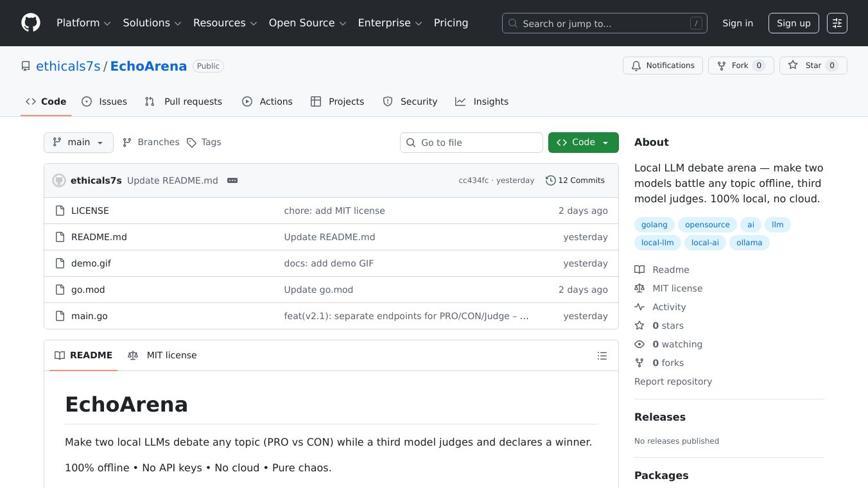Expand the green Code dropdown

pos(583,143)
